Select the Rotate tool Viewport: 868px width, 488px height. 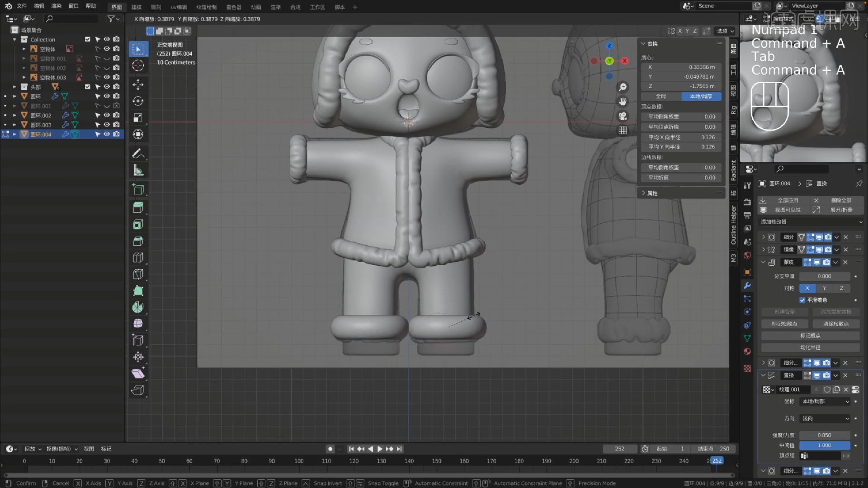(138, 101)
